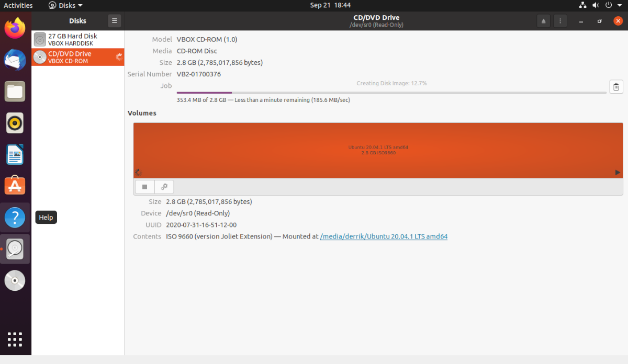Screen dimensions: 628x364
Task: Open Ubuntu Software from the dock
Action: coord(15,186)
